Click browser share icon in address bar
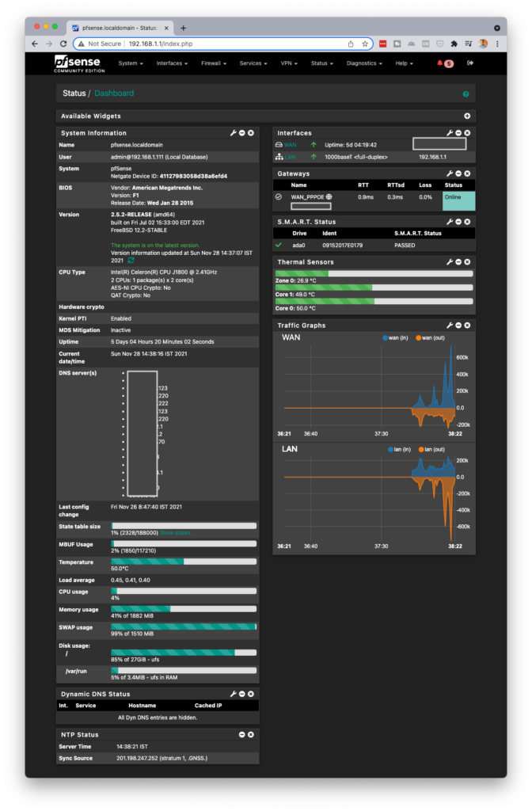 351,44
